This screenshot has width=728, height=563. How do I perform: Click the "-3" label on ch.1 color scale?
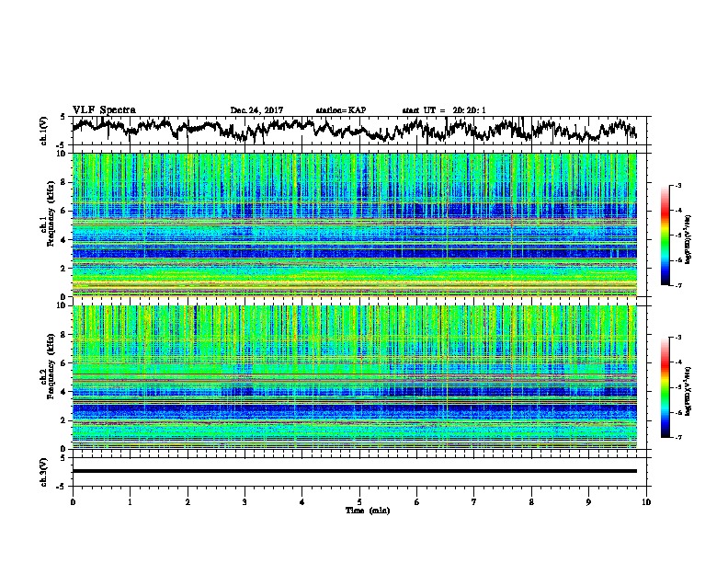click(678, 186)
